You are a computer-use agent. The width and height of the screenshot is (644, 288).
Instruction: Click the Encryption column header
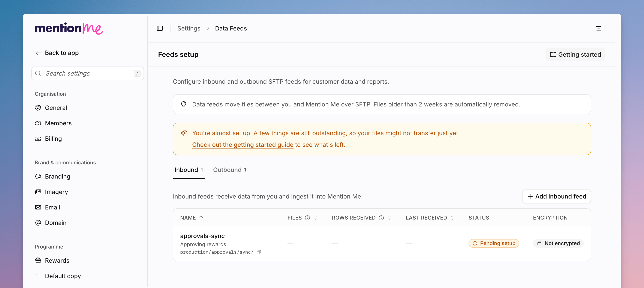coord(550,218)
